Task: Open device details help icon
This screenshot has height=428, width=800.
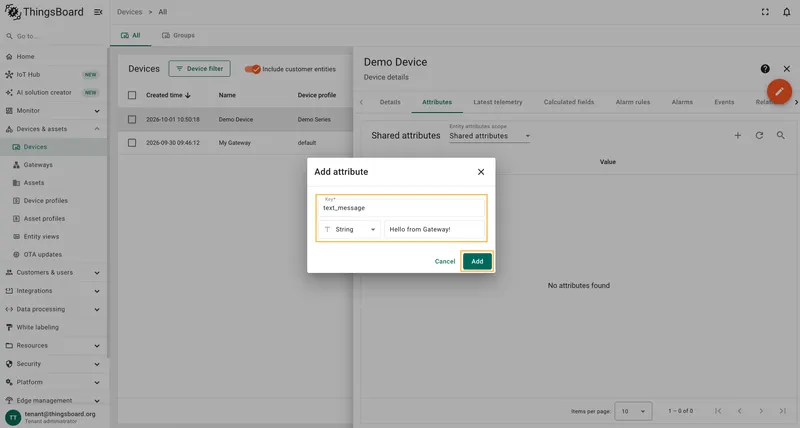Action: coord(765,69)
